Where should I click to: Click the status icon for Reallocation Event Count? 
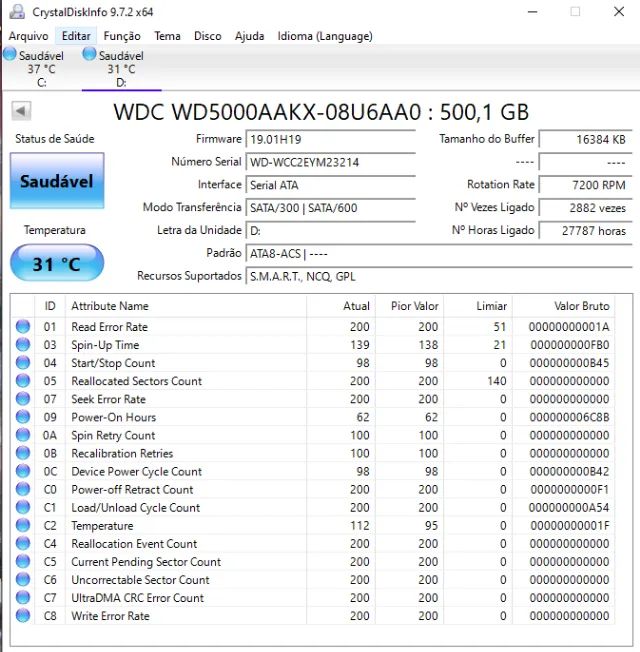coord(23,543)
